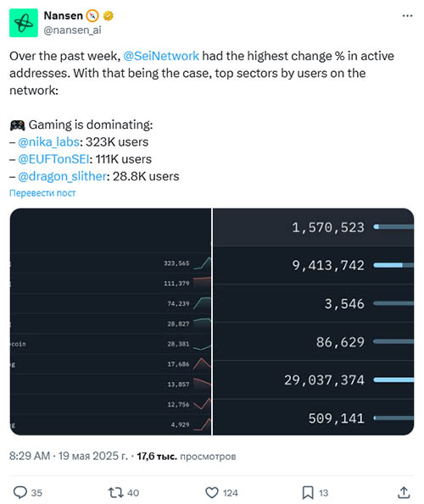The width and height of the screenshot is (424, 504).
Task: Bookmark the post with bookmark icon
Action: click(308, 492)
